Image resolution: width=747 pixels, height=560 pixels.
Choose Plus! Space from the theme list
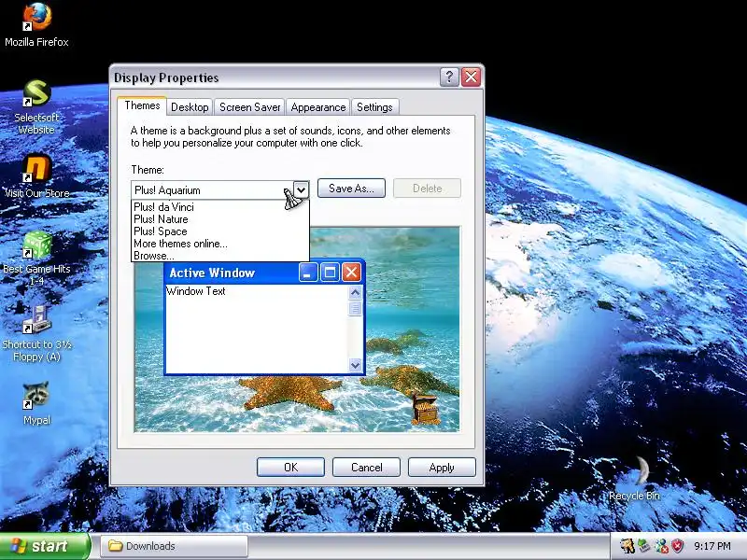pyautogui.click(x=220, y=231)
